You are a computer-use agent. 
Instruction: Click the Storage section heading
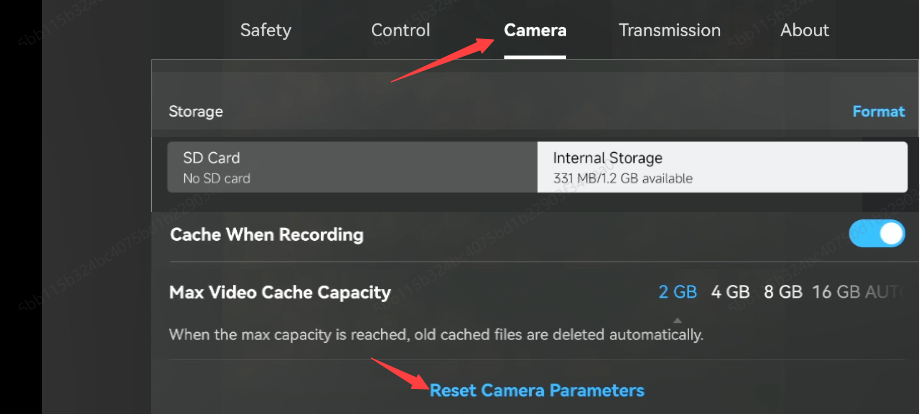[x=195, y=111]
